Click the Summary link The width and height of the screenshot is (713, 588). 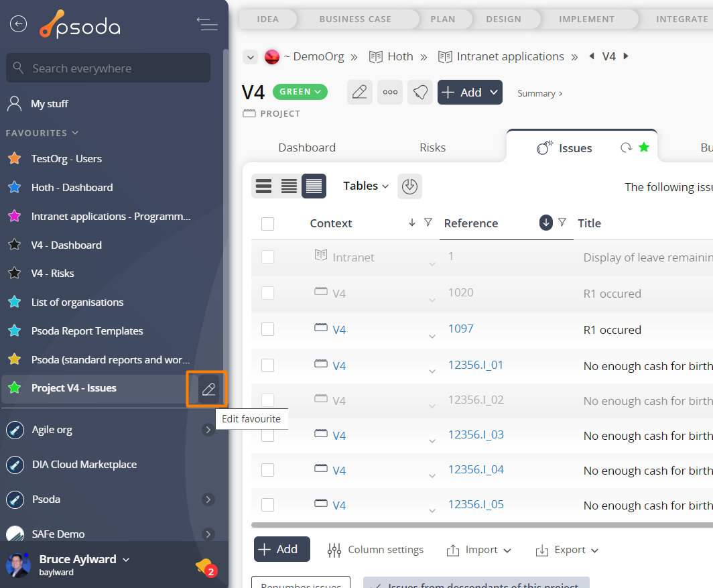point(539,93)
